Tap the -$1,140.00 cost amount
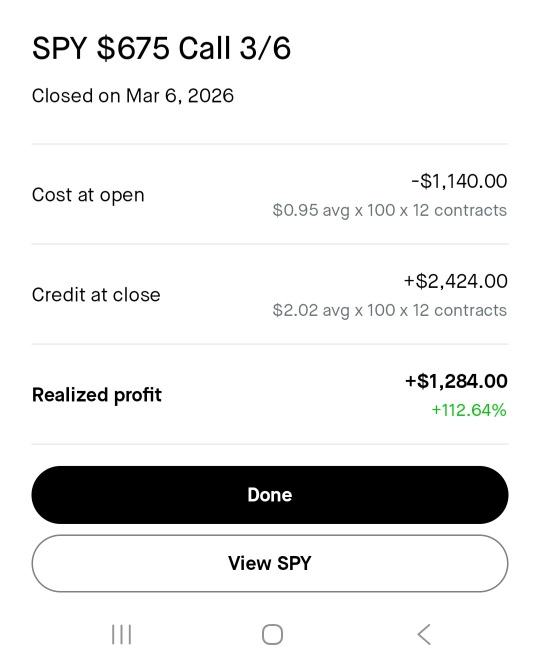The width and height of the screenshot is (540, 666). tap(459, 181)
